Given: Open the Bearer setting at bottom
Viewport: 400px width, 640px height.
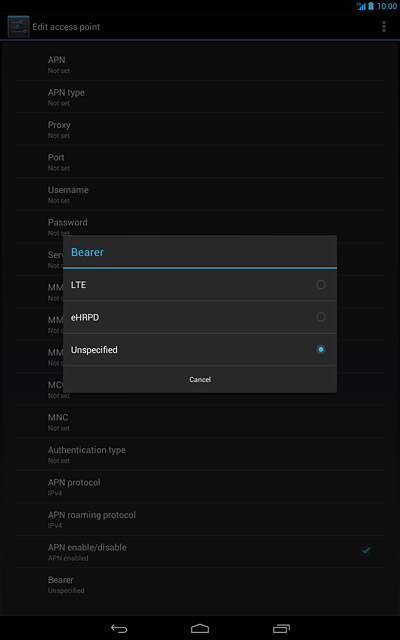Looking at the screenshot, I should (x=200, y=584).
